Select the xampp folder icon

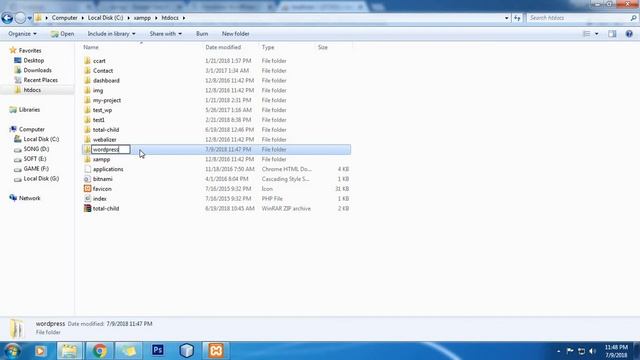[87, 159]
